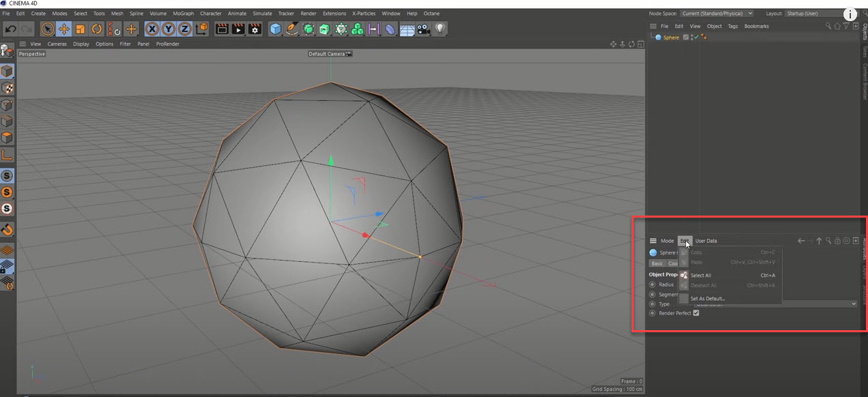The width and height of the screenshot is (868, 397).
Task: Select the Move tool
Action: (63, 29)
